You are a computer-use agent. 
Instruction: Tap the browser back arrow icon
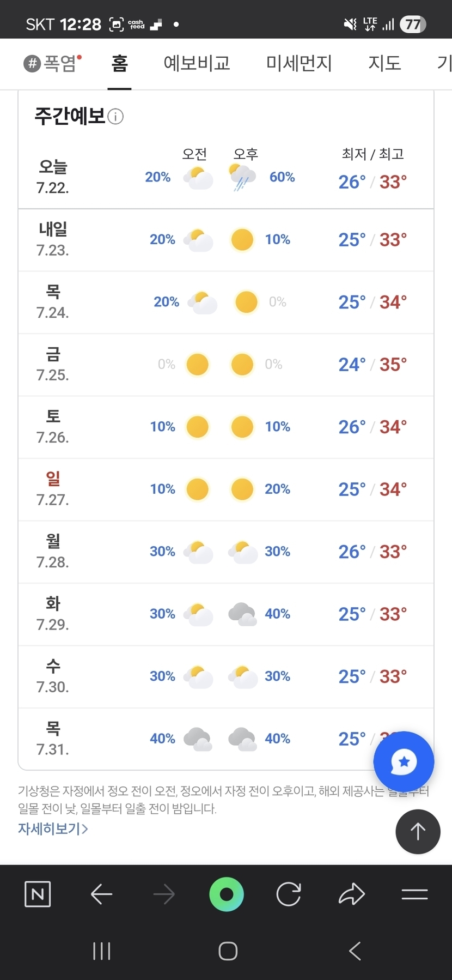pyautogui.click(x=101, y=894)
